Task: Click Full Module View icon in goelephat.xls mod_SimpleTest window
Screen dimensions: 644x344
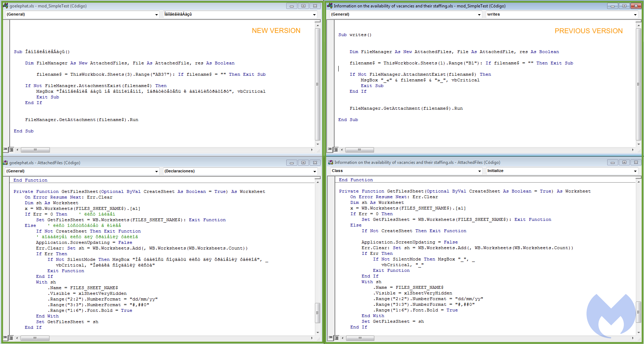Action: [x=11, y=150]
